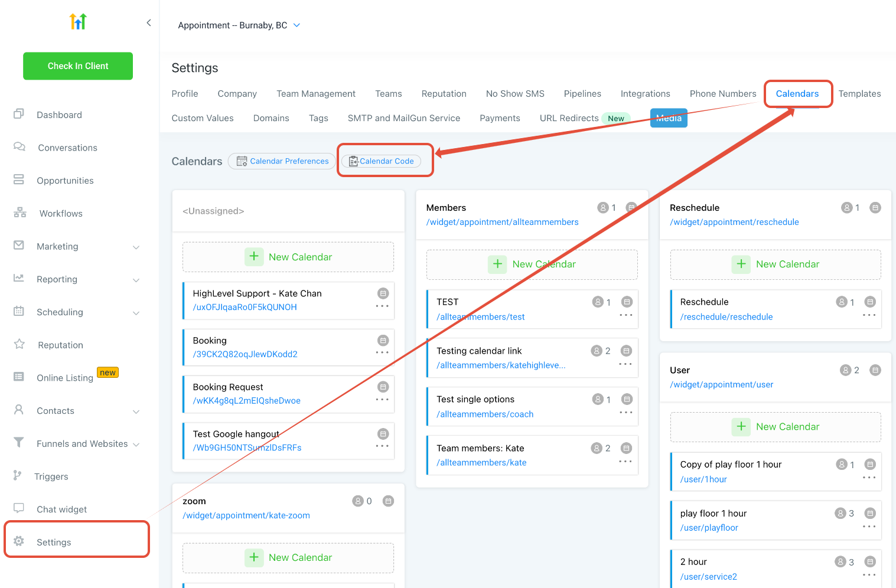This screenshot has width=896, height=588.
Task: Open Calendar Preferences
Action: pyautogui.click(x=282, y=161)
